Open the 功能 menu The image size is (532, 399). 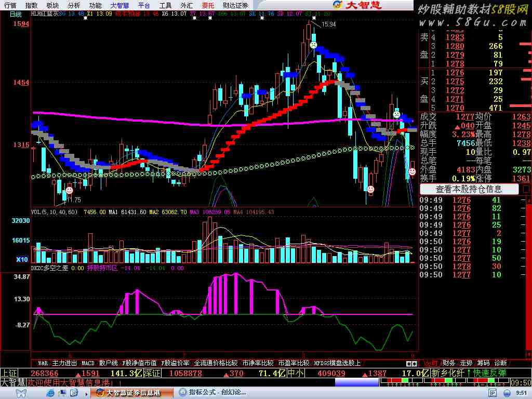point(96,5)
